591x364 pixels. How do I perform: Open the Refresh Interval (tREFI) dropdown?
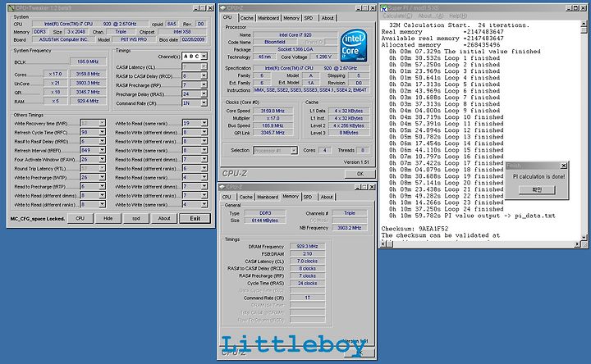102,150
